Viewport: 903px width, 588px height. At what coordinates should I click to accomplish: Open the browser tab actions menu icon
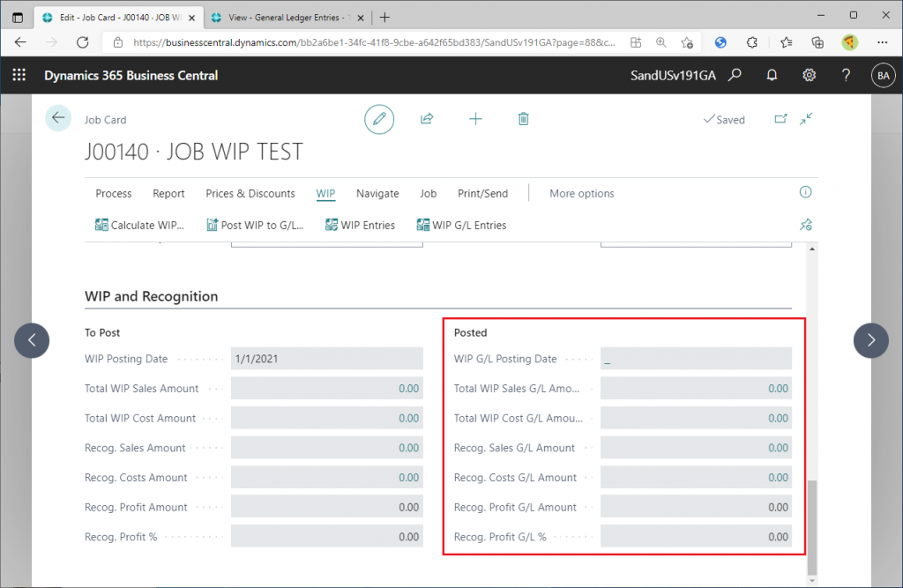[18, 18]
